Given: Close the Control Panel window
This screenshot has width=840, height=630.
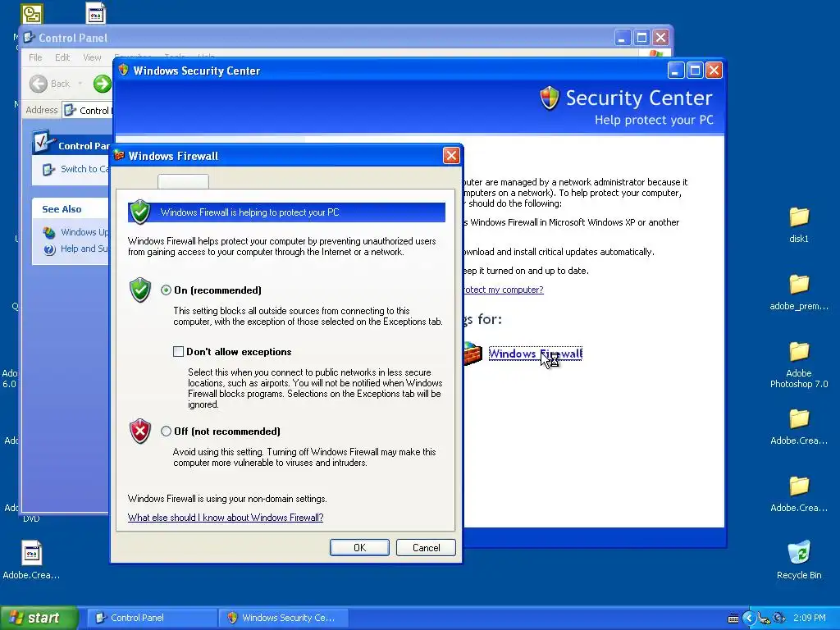Looking at the screenshot, I should point(660,38).
